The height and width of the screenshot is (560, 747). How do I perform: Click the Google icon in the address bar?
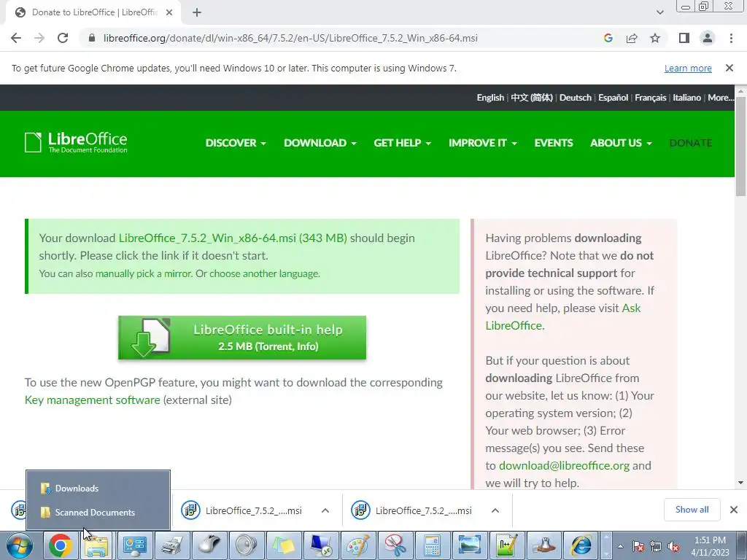coord(608,38)
